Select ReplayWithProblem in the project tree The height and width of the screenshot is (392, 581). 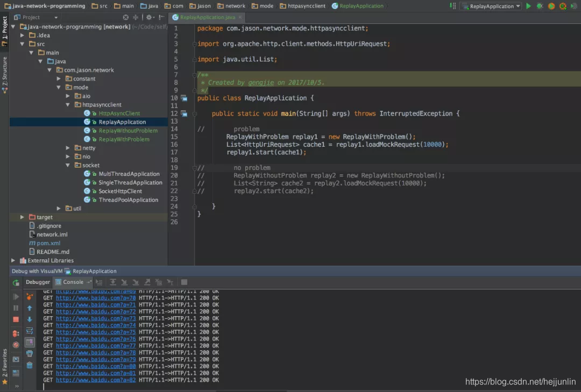click(x=124, y=139)
